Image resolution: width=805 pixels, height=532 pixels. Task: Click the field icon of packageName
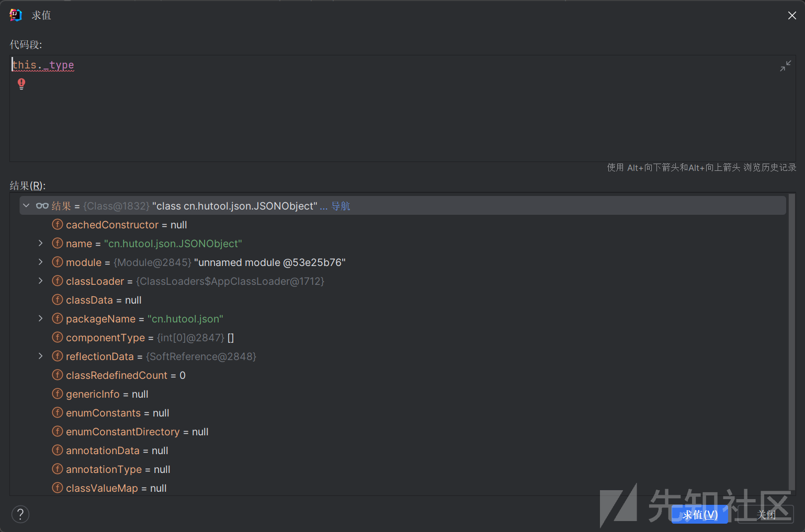point(58,319)
